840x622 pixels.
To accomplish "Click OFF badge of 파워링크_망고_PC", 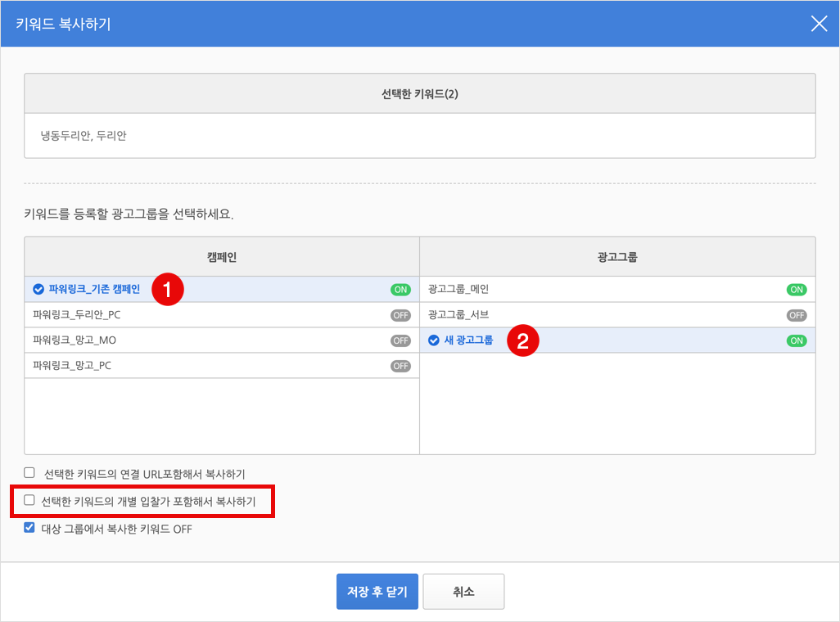I will coord(400,367).
